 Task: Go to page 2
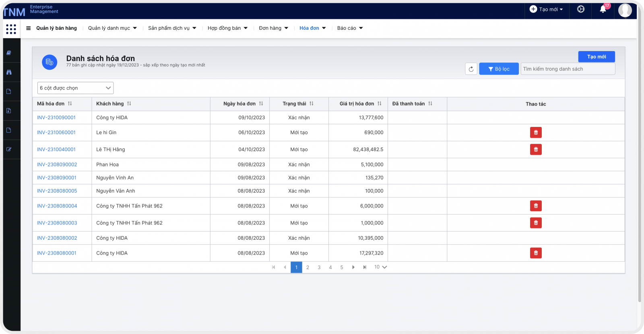tap(308, 267)
